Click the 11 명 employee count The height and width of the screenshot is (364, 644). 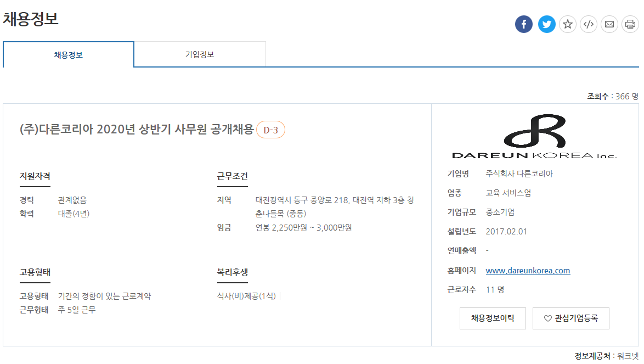pos(495,290)
